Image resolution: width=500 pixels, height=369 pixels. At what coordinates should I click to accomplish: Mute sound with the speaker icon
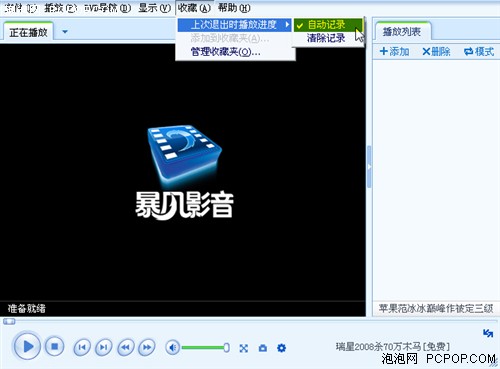pyautogui.click(x=173, y=348)
